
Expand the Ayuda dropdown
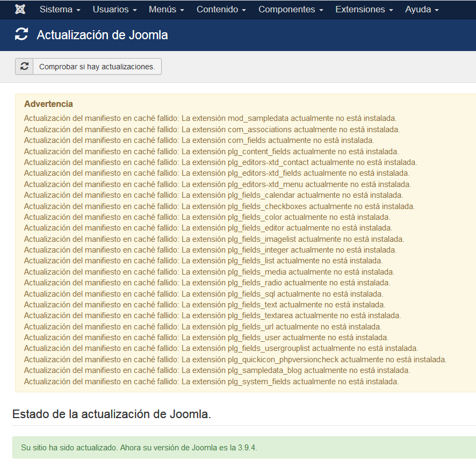click(x=422, y=10)
